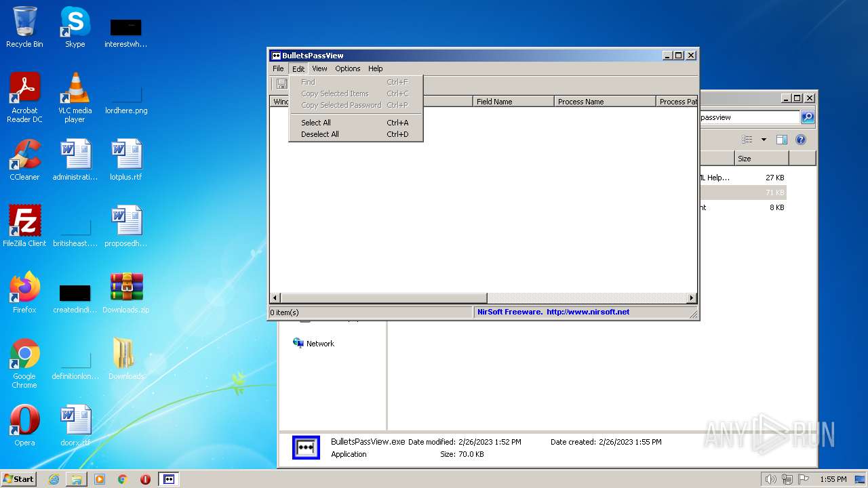868x488 pixels.
Task: Select Network in Explorer navigation pane
Action: tap(313, 344)
